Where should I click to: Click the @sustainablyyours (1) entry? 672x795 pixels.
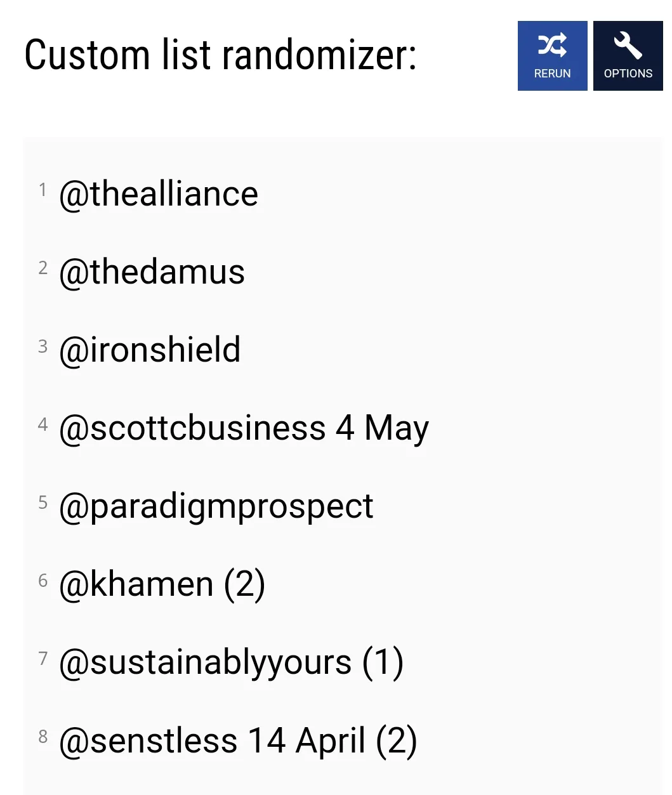point(231,662)
